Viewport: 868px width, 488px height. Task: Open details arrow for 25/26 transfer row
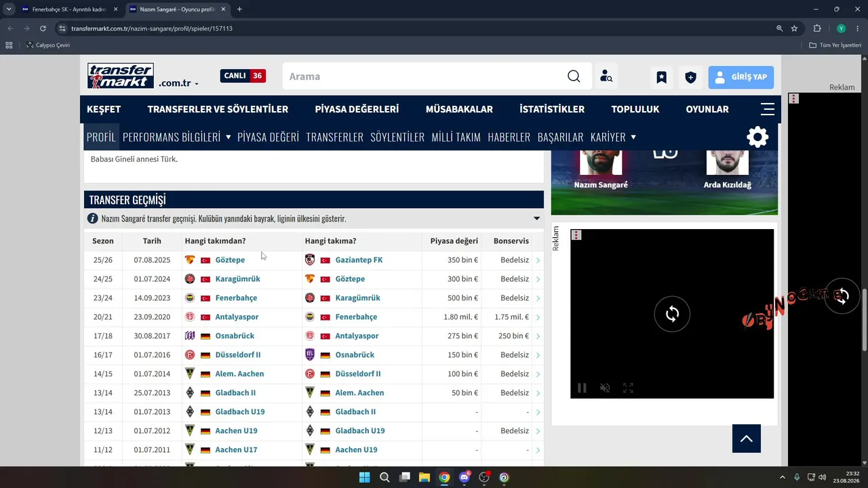538,260
